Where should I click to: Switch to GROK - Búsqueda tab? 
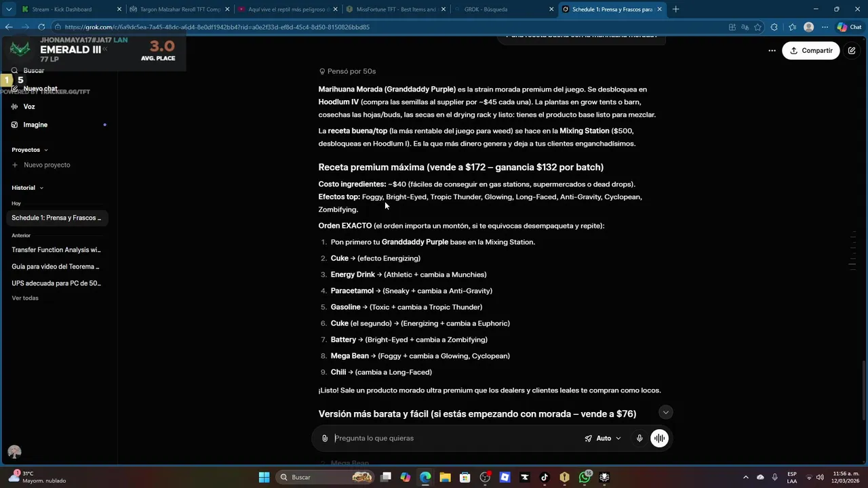coord(505,9)
